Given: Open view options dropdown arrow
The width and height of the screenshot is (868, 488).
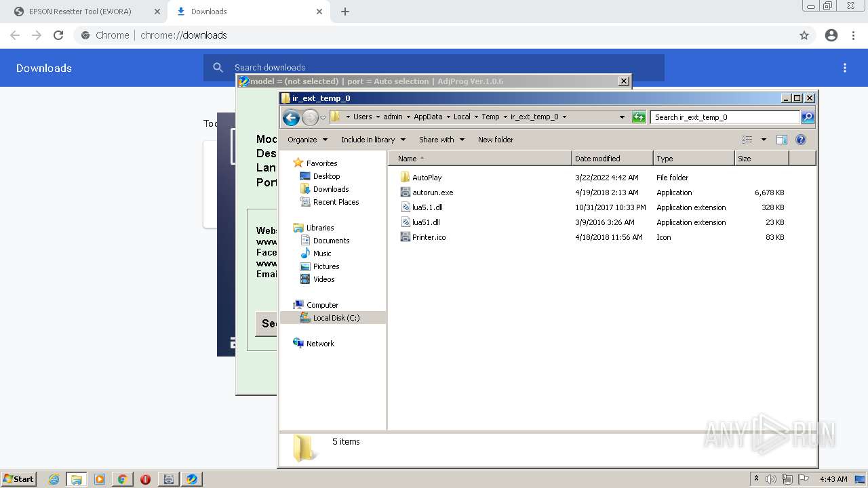Looking at the screenshot, I should (764, 140).
